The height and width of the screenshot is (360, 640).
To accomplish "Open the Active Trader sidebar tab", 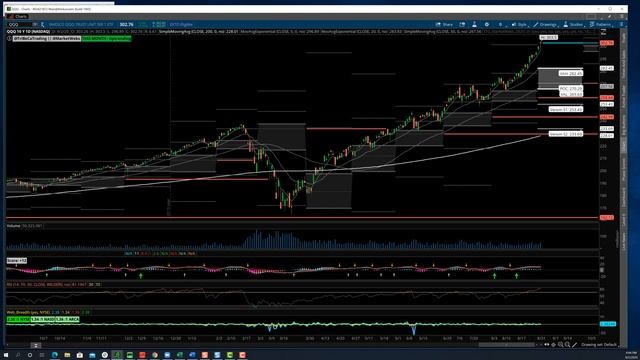I will pos(624,97).
